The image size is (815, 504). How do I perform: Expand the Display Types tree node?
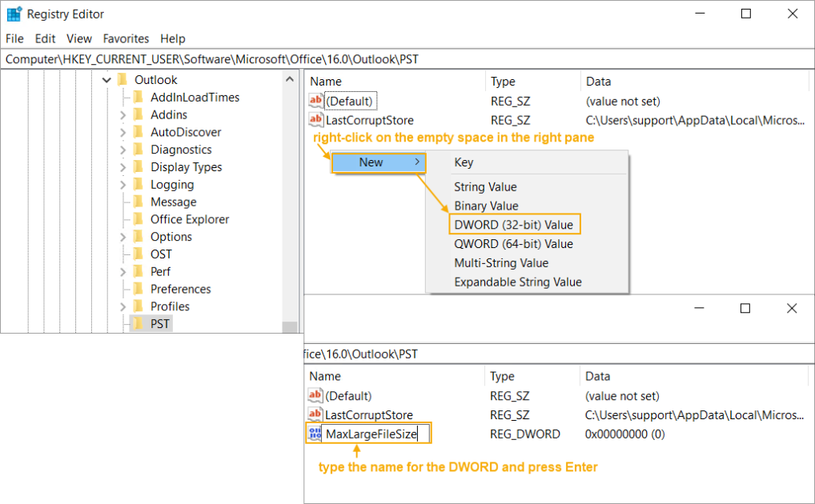(x=122, y=167)
